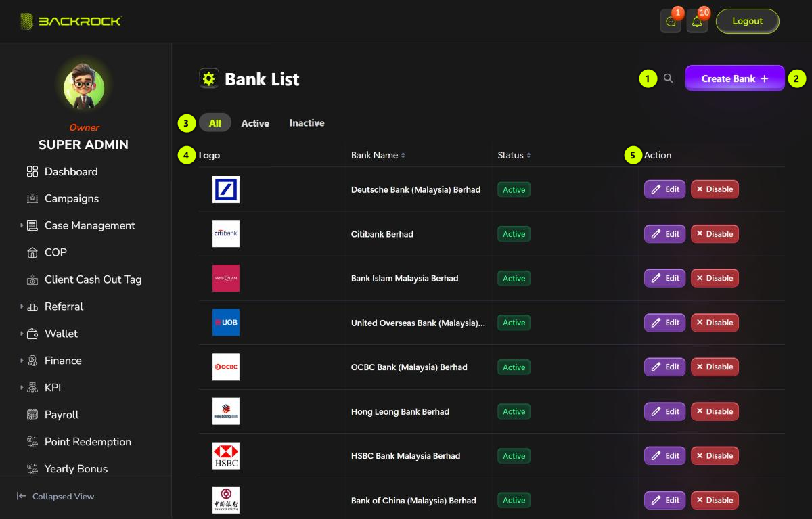Disable Bank of China (Malaysia) Berhad
The width and height of the screenshot is (812, 519).
click(715, 500)
